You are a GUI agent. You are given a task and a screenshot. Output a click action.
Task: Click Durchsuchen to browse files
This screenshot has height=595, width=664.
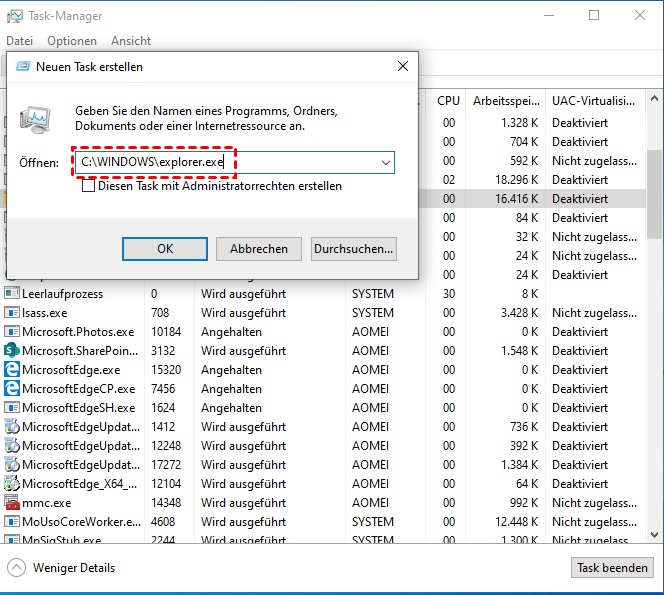coord(354,249)
